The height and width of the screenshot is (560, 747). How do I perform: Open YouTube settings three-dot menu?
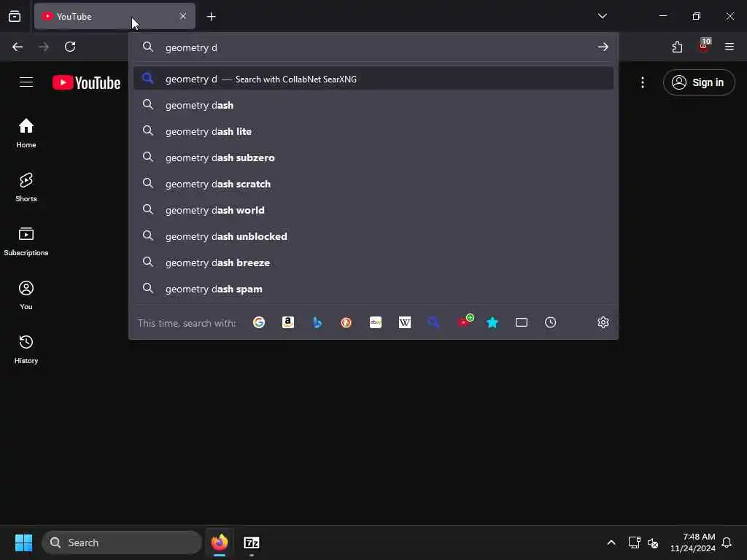pyautogui.click(x=643, y=82)
